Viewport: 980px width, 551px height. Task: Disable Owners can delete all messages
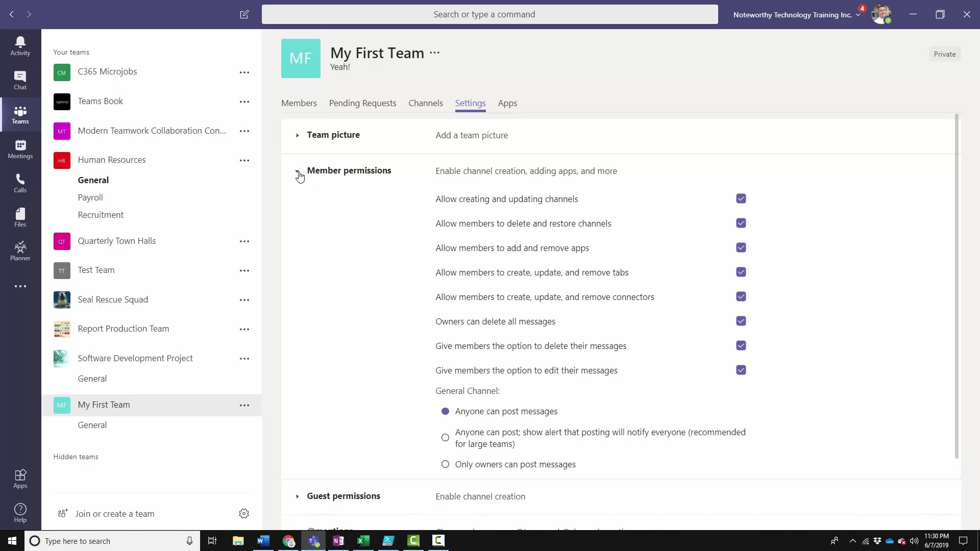point(741,321)
